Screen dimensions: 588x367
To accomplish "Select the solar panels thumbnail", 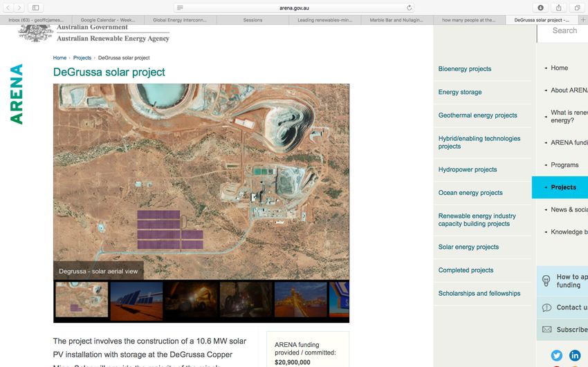I will [x=136, y=301].
